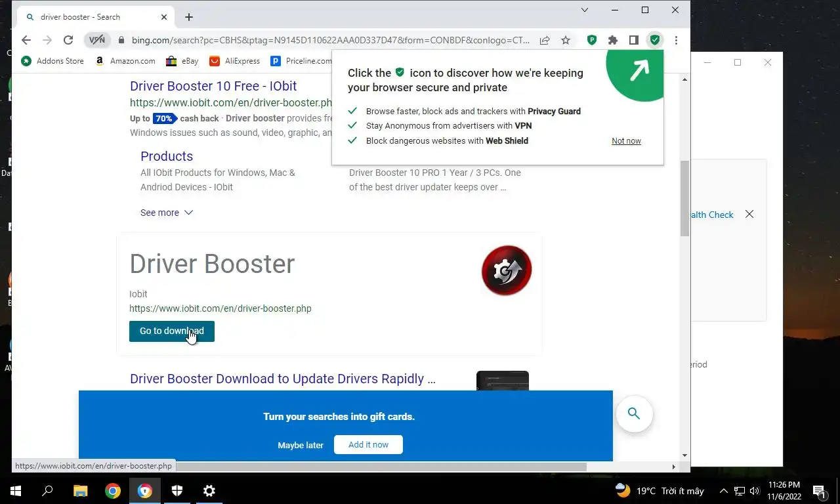Close the driver booster Search tab
Screen dimensions: 840x504
pyautogui.click(x=164, y=17)
